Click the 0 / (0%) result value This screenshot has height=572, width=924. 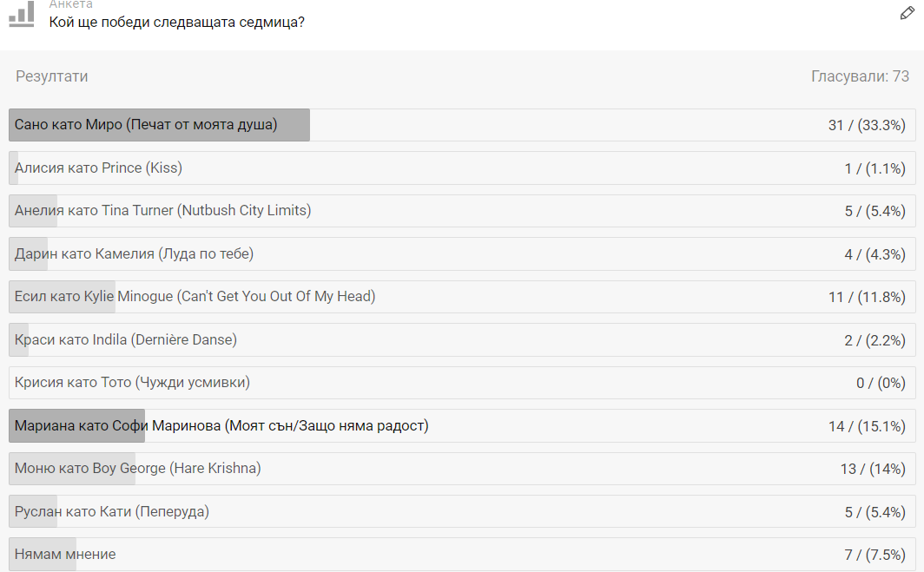881,384
